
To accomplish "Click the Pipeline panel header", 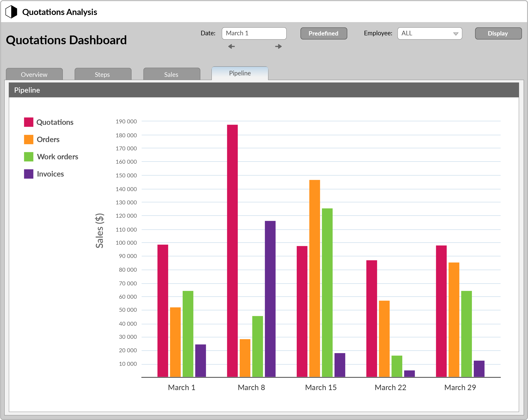I will (264, 90).
